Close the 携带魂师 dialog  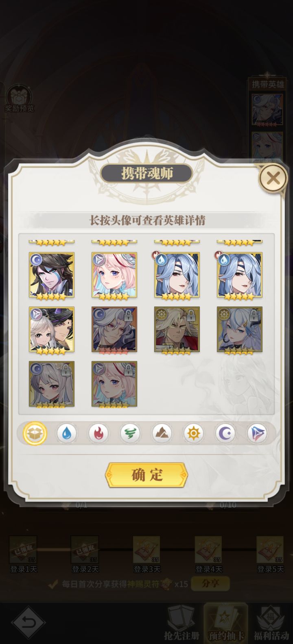point(273,178)
